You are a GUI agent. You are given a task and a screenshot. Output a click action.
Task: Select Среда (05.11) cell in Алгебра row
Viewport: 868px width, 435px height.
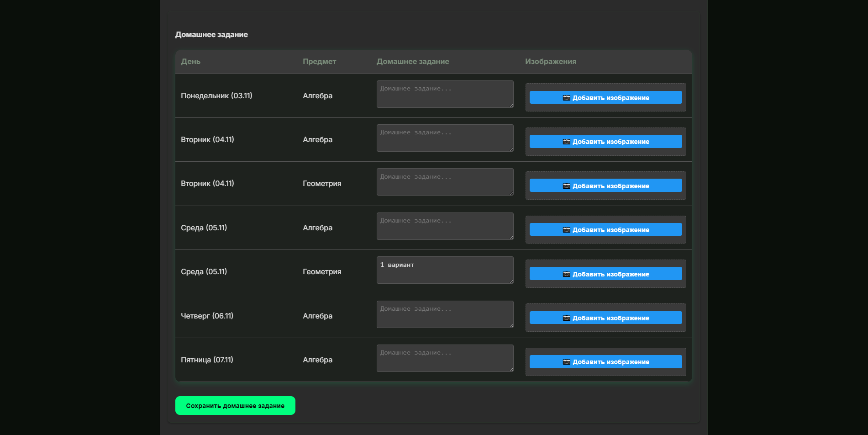pyautogui.click(x=204, y=228)
